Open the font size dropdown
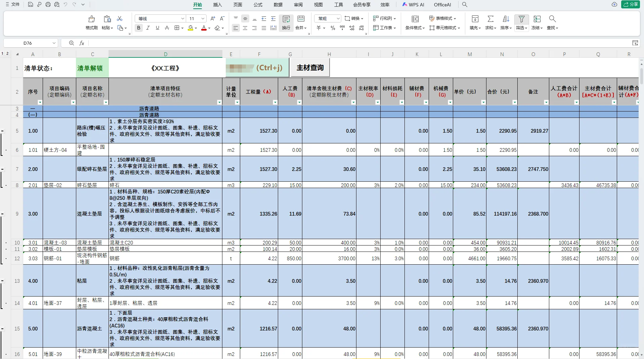Viewport: 644px width, 359px height. coord(203,18)
